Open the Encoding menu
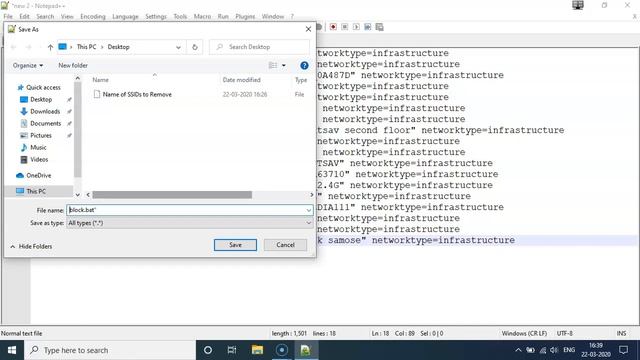This screenshot has width=640, height=360. point(93,16)
